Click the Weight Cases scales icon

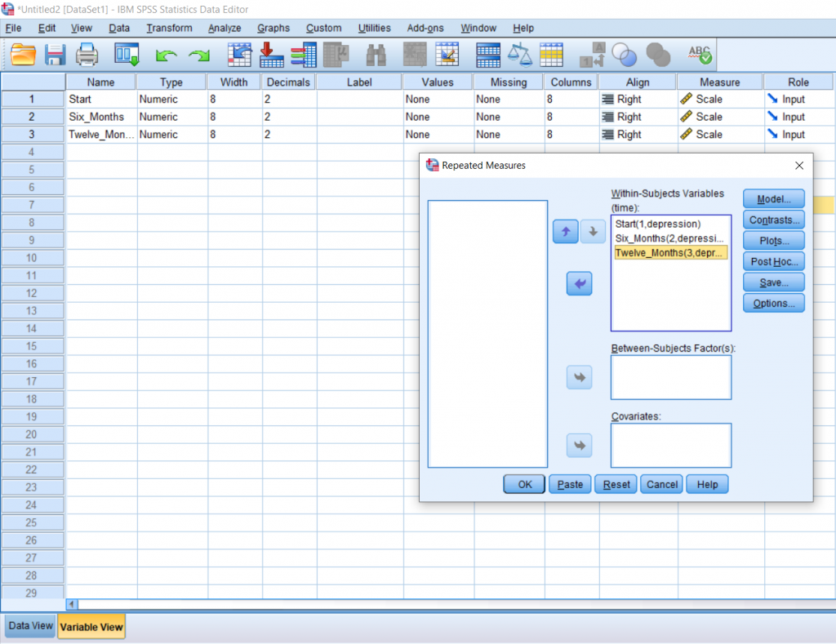(x=521, y=54)
